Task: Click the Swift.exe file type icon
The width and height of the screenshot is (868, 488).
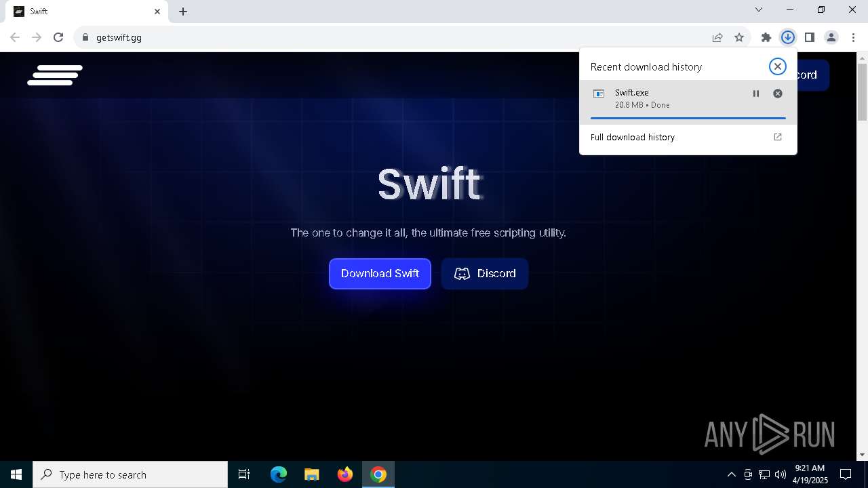Action: (x=599, y=94)
